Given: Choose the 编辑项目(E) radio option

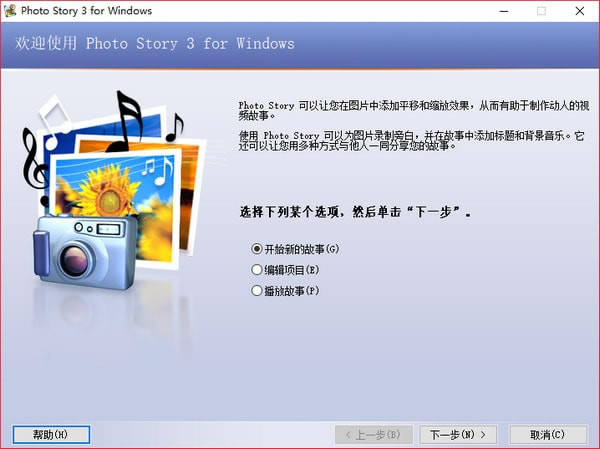Looking at the screenshot, I should pyautogui.click(x=285, y=270).
